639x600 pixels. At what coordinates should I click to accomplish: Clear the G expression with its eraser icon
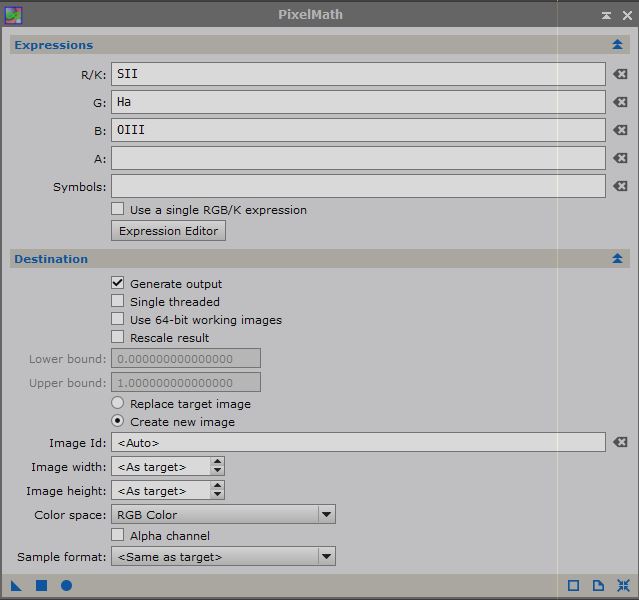tap(620, 102)
